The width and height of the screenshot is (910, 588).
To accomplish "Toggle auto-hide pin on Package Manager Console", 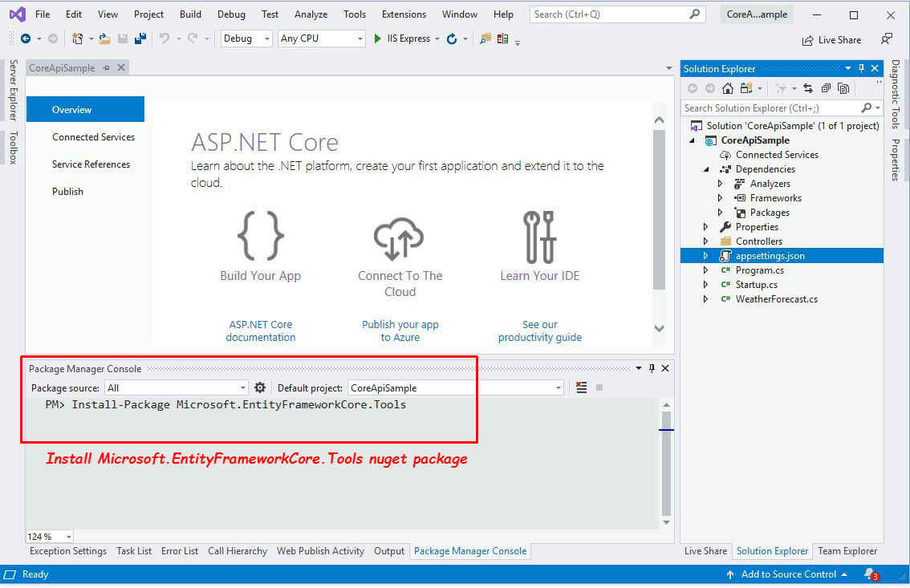I will 652,368.
